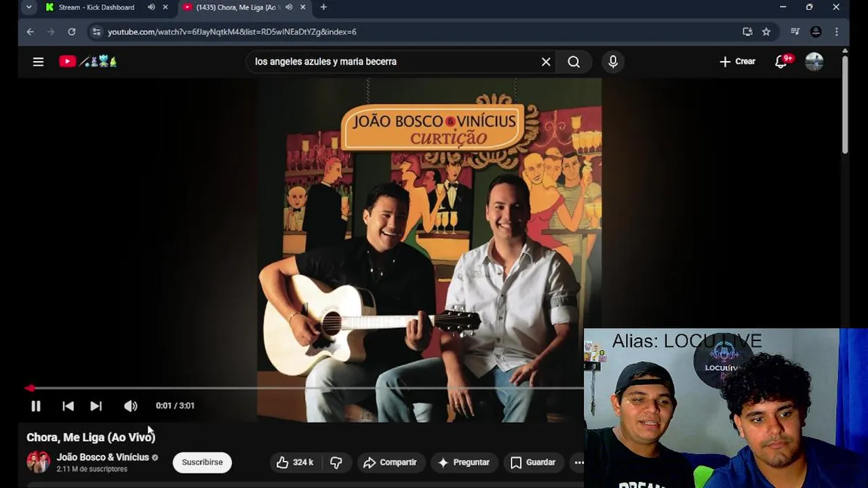Open the YouTube hamburger guide menu
The image size is (868, 488).
pyautogui.click(x=38, y=62)
